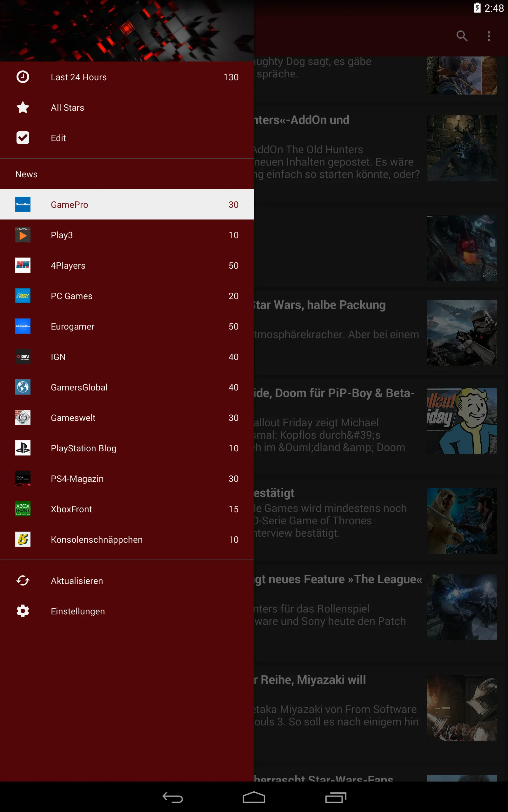Select Edit in the drawer
The width and height of the screenshot is (508, 812).
pos(127,138)
